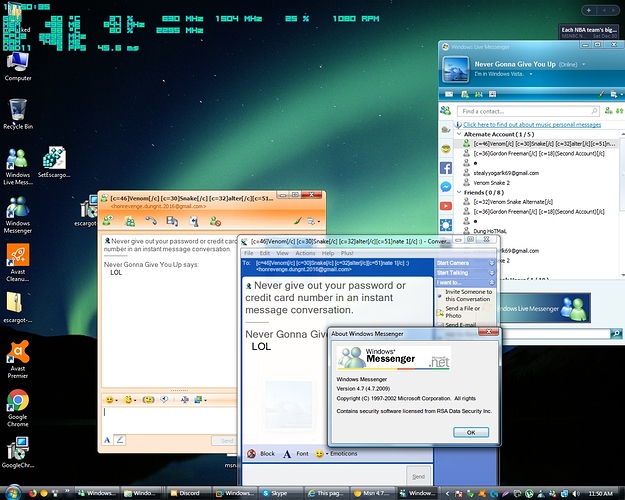The width and height of the screenshot is (625, 500).
Task: Click the Windows Start orb
Action: pyautogui.click(x=12, y=493)
